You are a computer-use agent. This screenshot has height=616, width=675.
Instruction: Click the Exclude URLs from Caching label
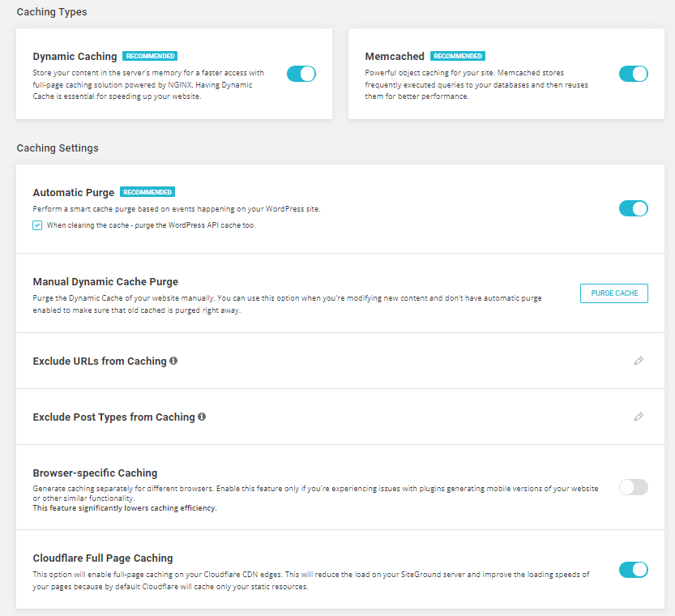point(100,361)
